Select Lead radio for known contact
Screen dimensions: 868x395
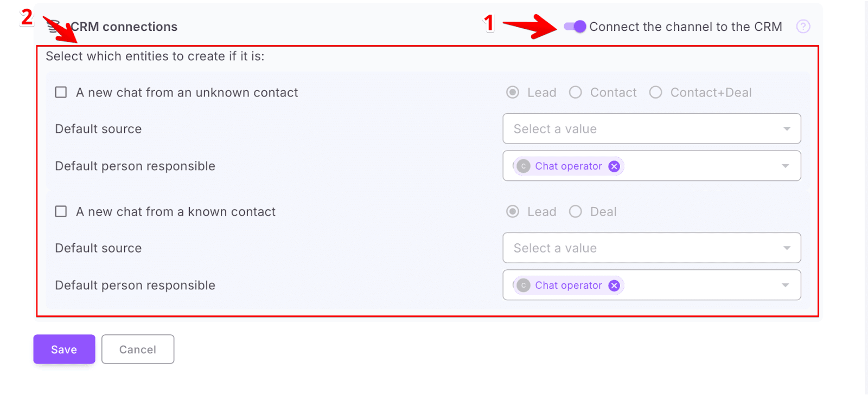click(x=513, y=212)
